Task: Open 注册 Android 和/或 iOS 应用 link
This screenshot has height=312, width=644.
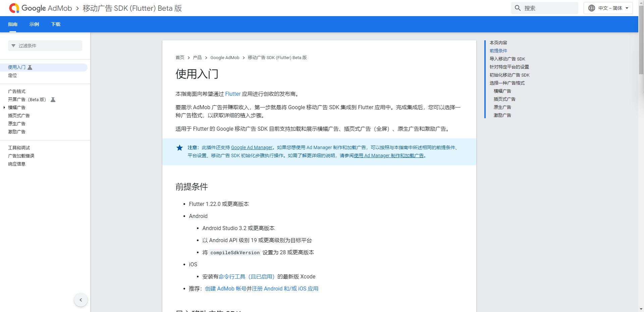Action: (x=285, y=289)
